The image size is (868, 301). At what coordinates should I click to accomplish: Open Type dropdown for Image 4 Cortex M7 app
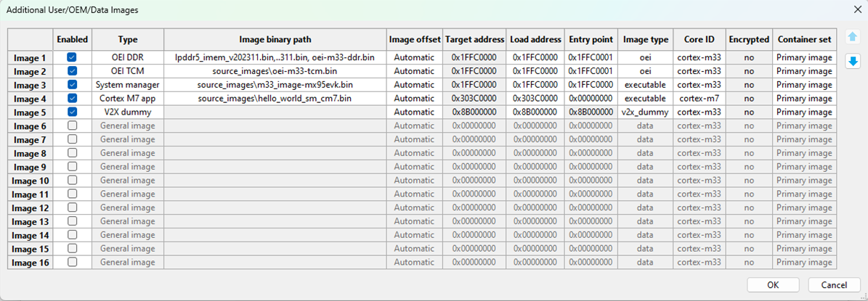pos(128,99)
